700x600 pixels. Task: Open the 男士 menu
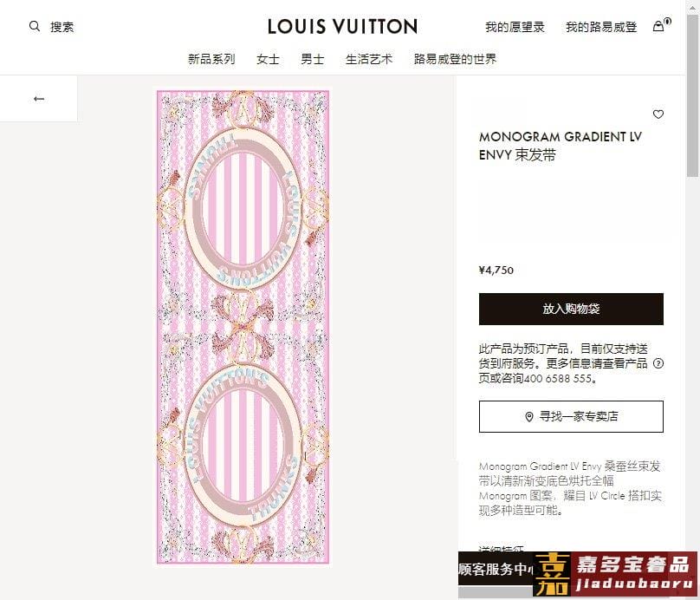coord(313,59)
